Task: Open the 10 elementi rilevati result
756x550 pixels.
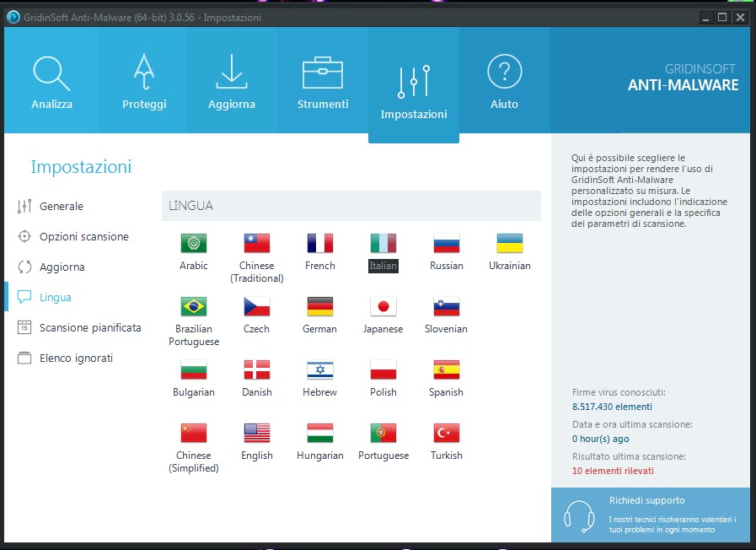Action: (x=613, y=471)
